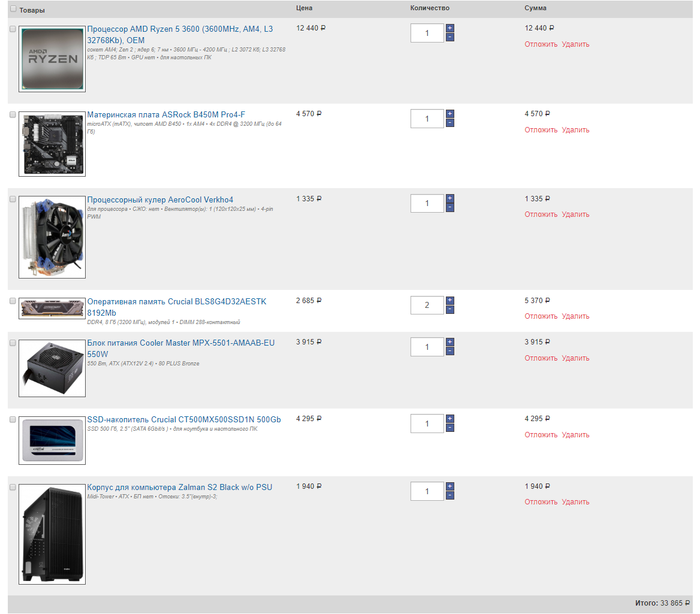Check the ASRock B450M Pro4-F row checkbox
The height and width of the screenshot is (614, 700).
point(13,114)
